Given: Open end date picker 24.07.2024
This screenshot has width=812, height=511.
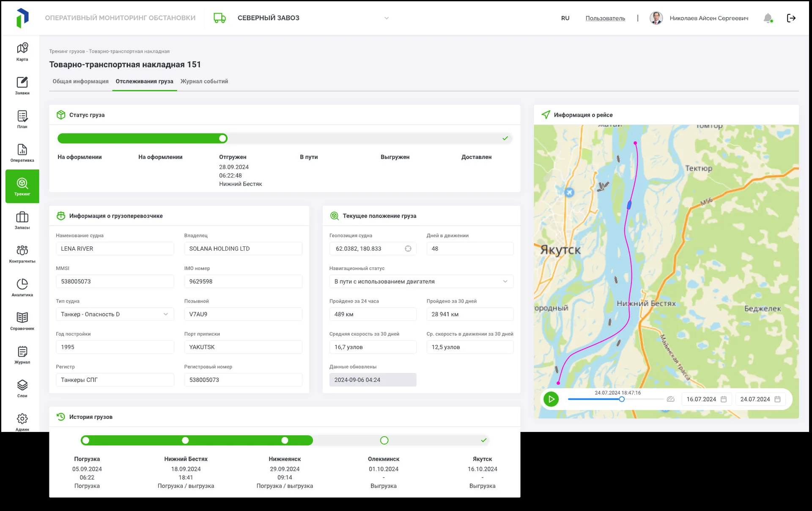Looking at the screenshot, I should pos(760,399).
